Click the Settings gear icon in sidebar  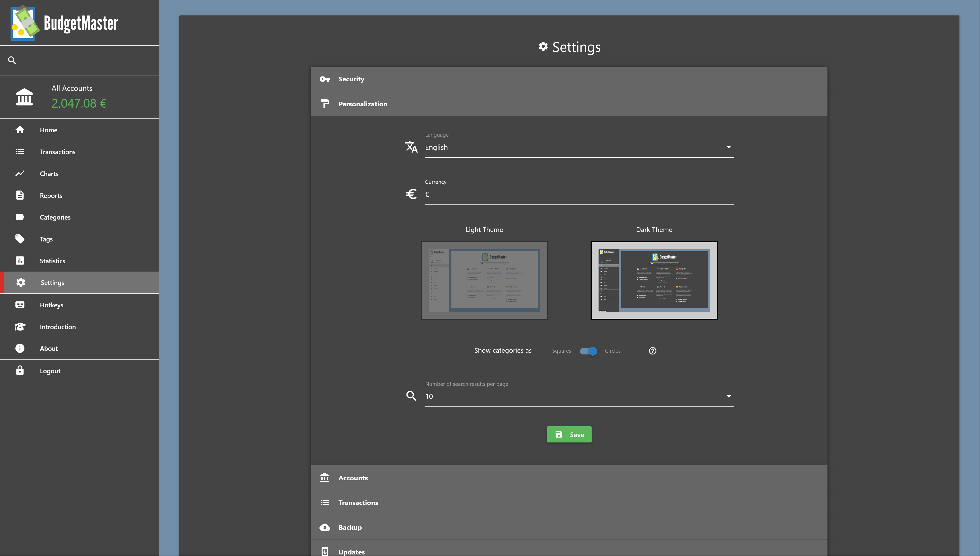coord(21,282)
